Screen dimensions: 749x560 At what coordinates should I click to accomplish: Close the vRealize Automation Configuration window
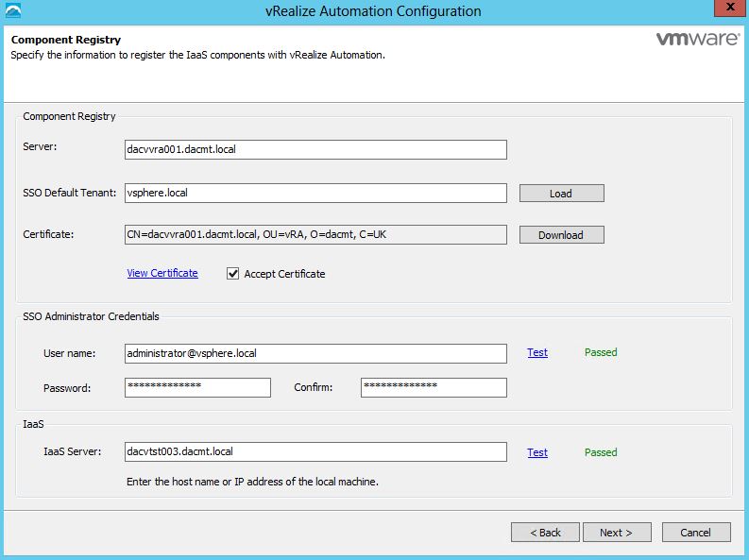[730, 8]
